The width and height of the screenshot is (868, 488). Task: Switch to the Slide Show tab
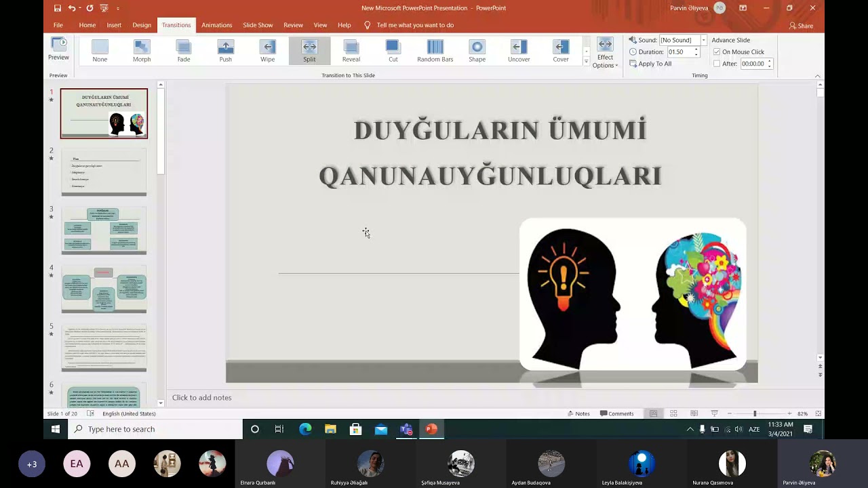pos(258,25)
